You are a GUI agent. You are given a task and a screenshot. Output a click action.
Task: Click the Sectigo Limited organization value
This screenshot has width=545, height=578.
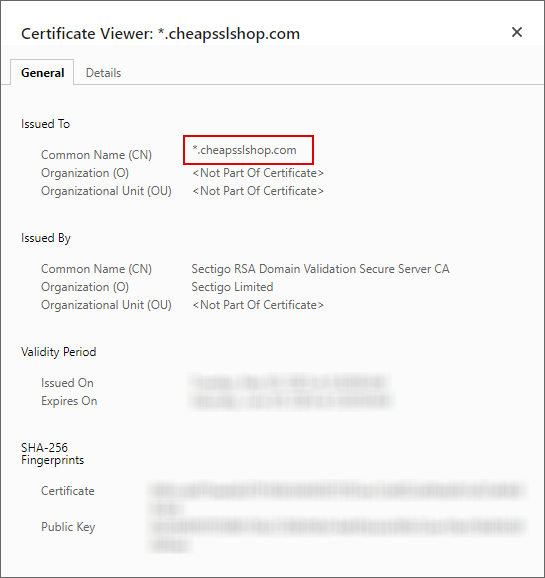[232, 287]
